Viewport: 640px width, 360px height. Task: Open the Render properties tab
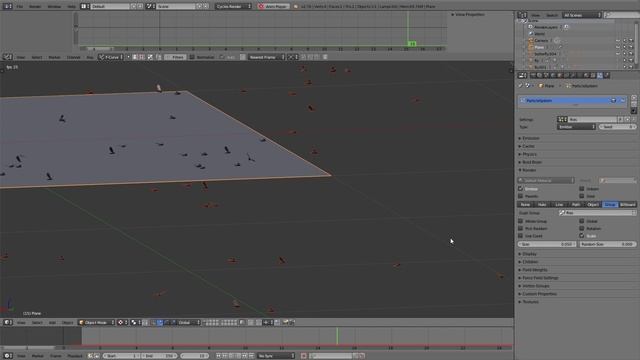tap(533, 76)
